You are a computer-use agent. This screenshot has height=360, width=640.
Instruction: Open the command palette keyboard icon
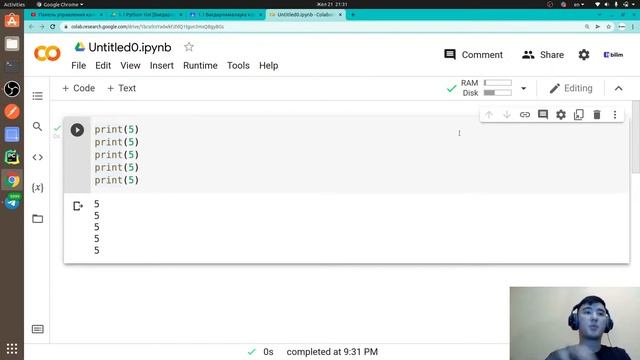pyautogui.click(x=38, y=329)
